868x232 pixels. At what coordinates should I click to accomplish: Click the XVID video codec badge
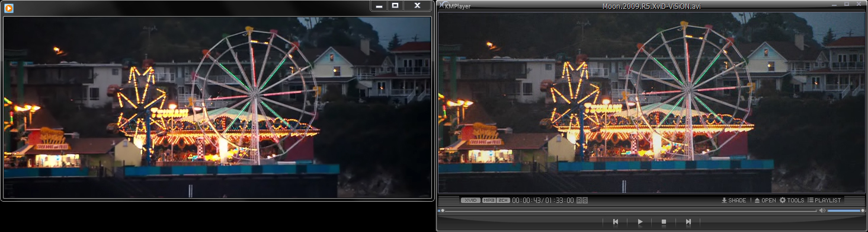point(470,201)
